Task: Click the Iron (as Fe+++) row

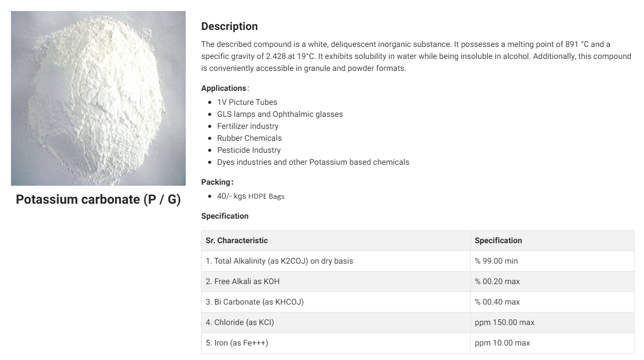Action: click(x=418, y=343)
